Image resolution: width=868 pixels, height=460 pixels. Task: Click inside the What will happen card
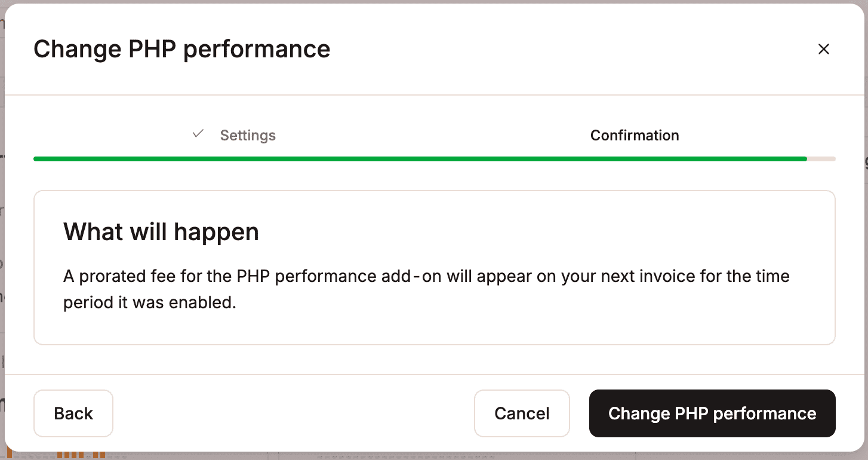(x=435, y=268)
